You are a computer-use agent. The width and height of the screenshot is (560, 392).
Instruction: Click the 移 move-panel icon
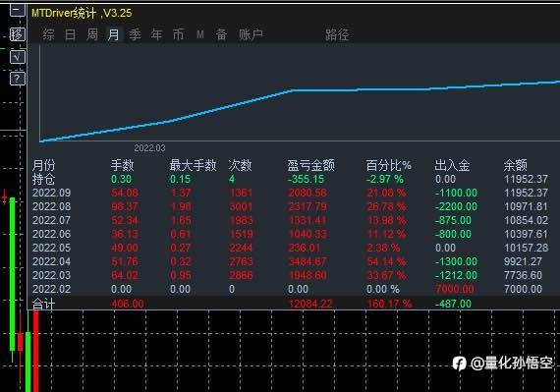coord(17,34)
